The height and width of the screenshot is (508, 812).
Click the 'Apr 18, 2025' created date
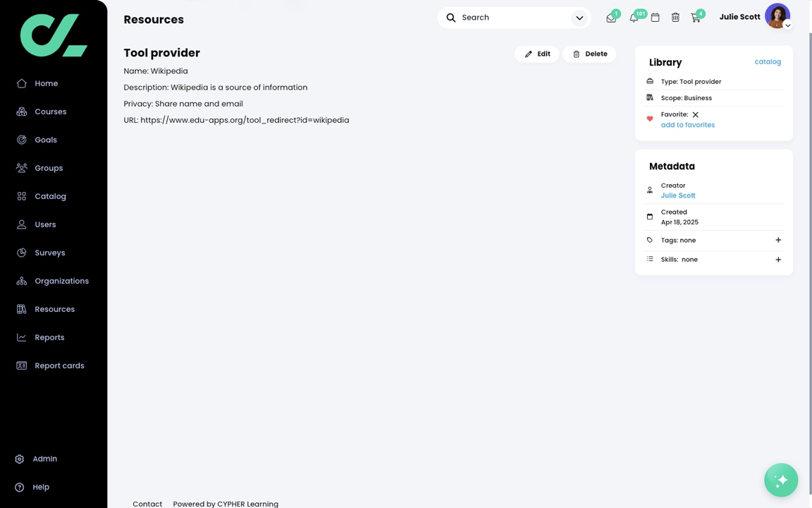coord(679,222)
